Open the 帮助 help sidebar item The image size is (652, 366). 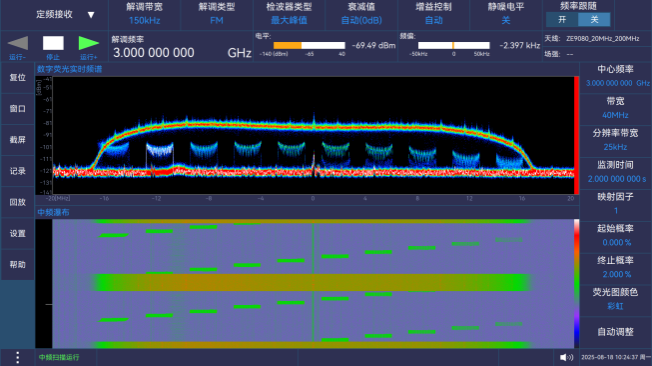coord(17,265)
